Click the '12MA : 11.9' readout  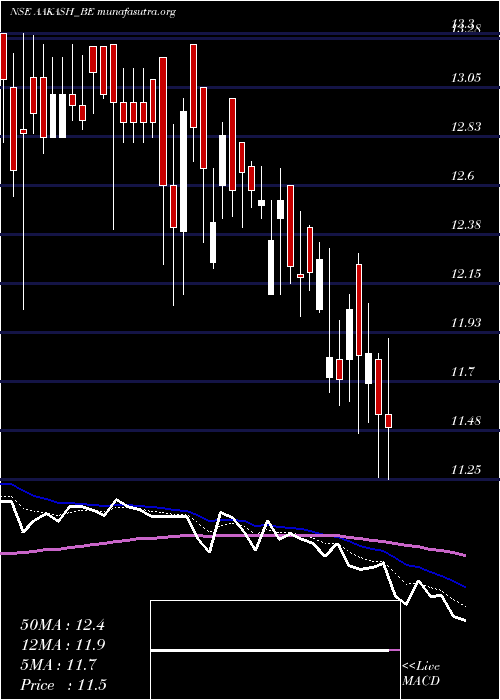(x=62, y=645)
